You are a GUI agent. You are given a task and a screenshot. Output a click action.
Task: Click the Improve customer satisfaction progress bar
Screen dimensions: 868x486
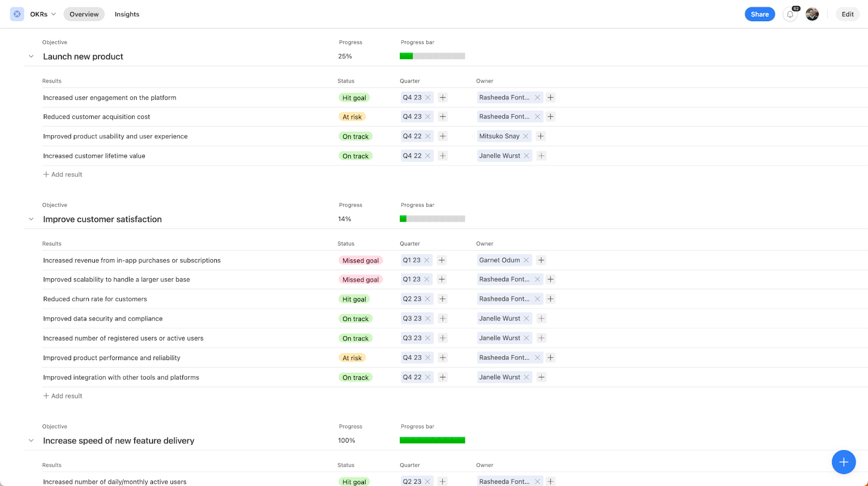click(x=432, y=219)
